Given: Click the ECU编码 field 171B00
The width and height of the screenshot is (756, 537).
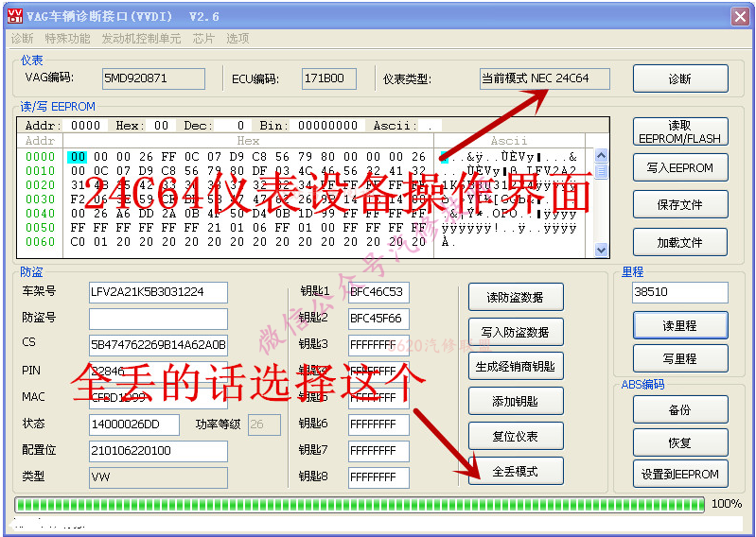Looking at the screenshot, I should pyautogui.click(x=329, y=78).
